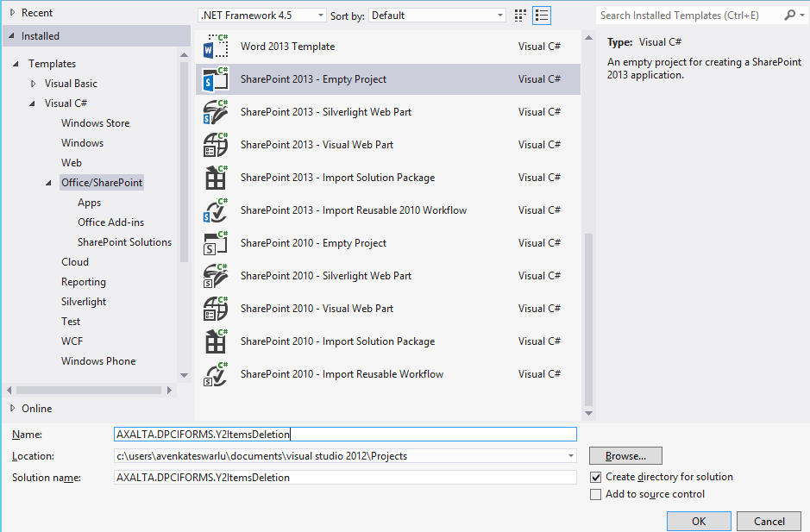810x532 pixels.
Task: Click the SharePoint 2010 Empty Project icon
Action: tap(216, 243)
